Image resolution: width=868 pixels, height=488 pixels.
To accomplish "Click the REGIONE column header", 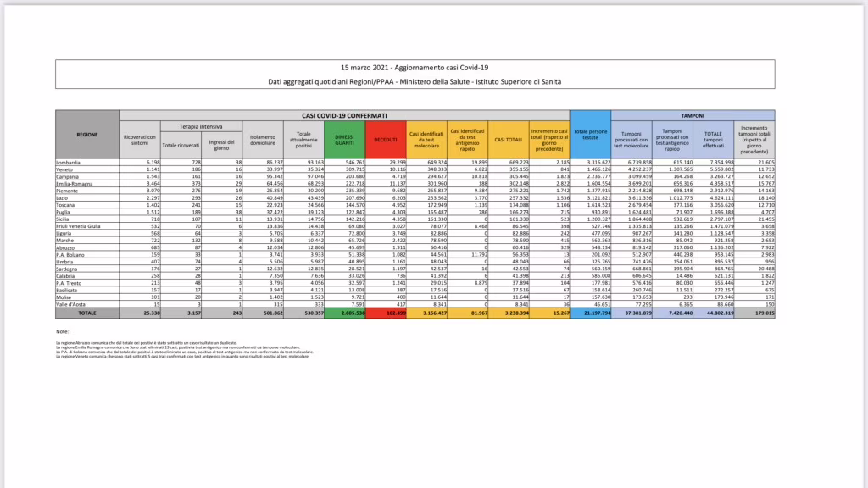I will 87,135.
